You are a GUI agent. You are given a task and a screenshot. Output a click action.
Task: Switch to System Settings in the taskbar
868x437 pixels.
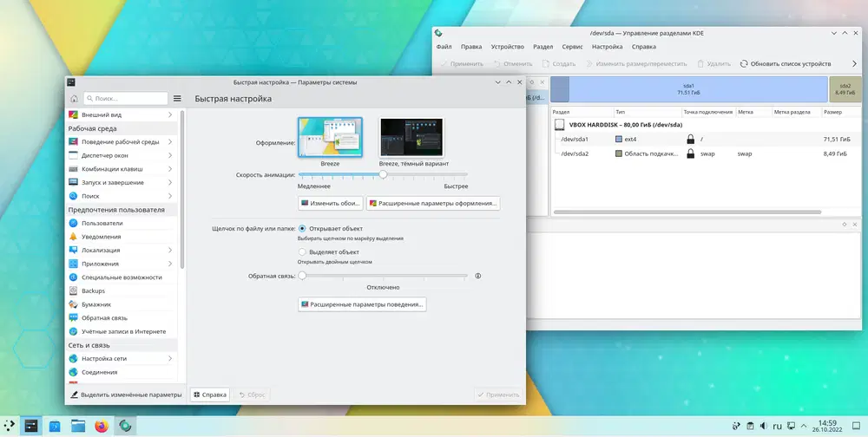31,426
